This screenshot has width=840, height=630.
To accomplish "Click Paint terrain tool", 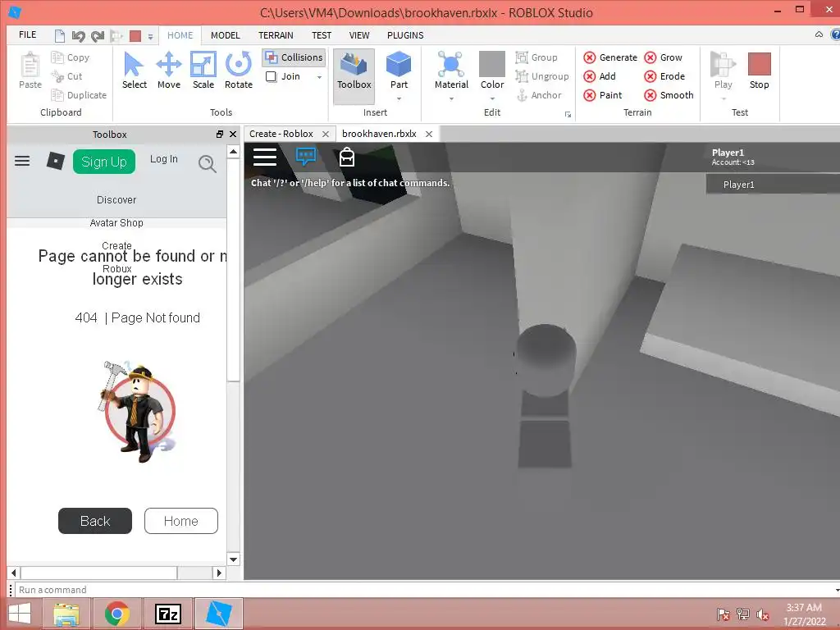I will coord(603,95).
